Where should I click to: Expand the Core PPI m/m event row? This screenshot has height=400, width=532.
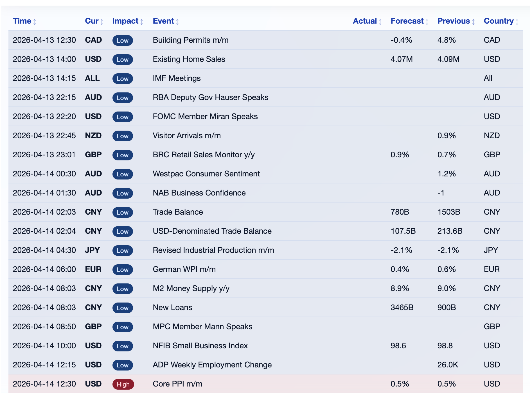pyautogui.click(x=177, y=384)
